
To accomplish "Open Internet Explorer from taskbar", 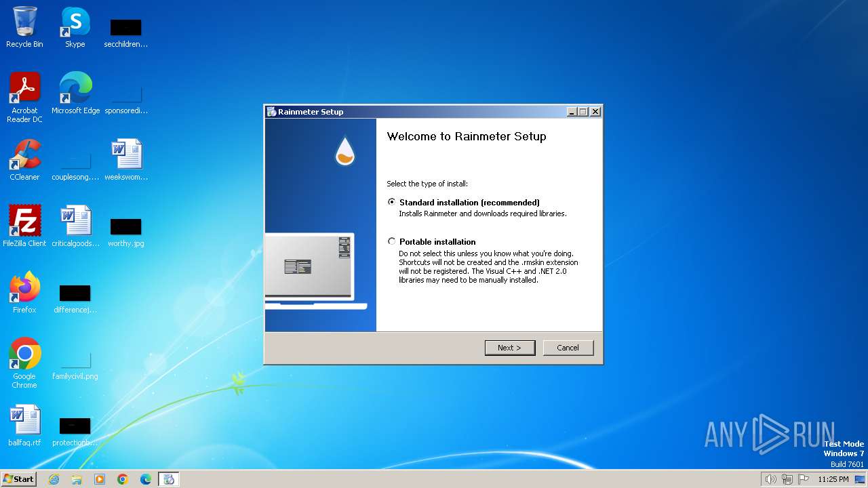I will point(54,479).
